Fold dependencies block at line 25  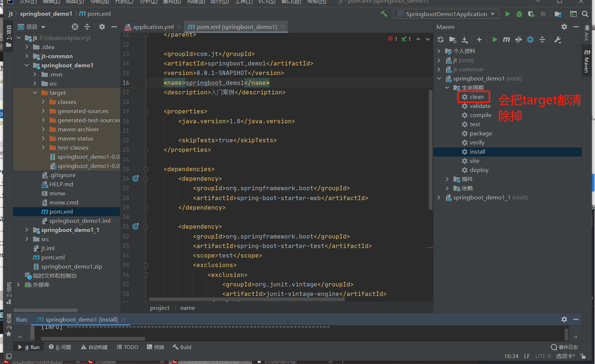tap(146, 169)
